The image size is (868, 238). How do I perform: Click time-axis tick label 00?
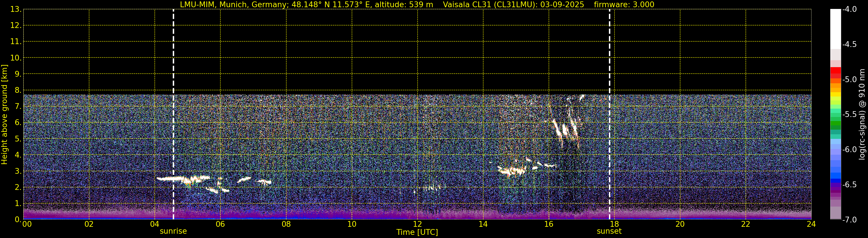pos(27,224)
